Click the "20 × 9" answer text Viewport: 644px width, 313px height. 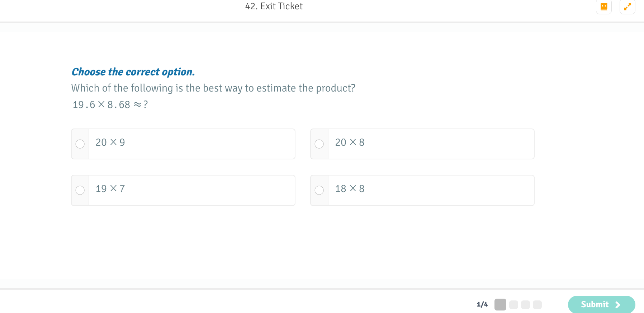110,143
